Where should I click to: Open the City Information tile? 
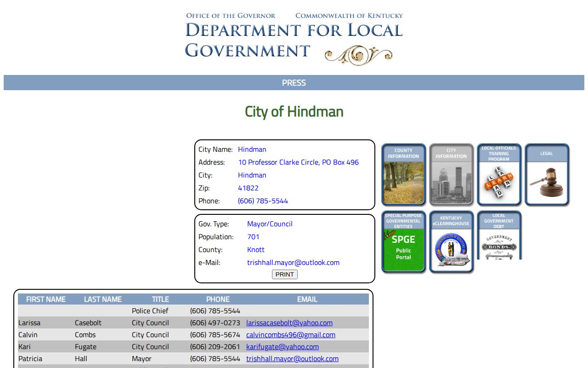pos(451,174)
